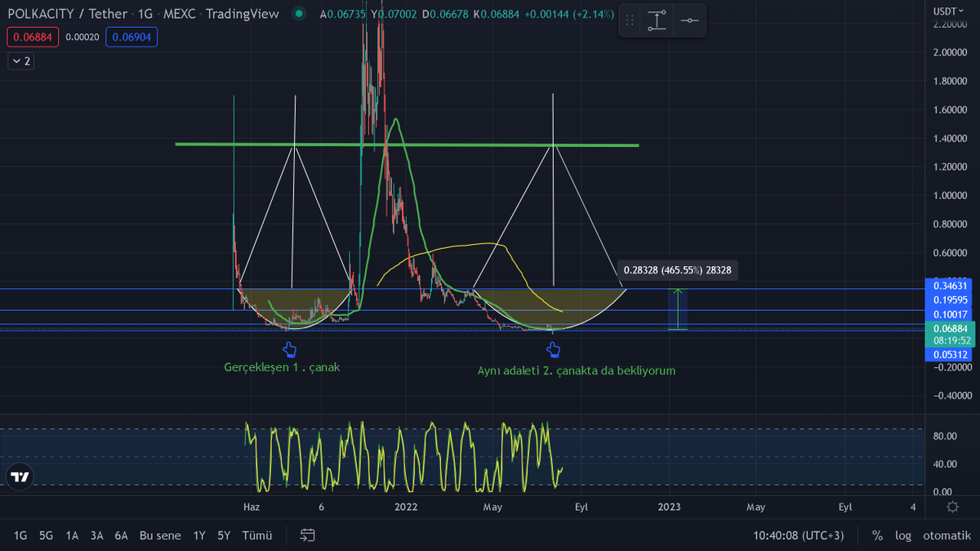The height and width of the screenshot is (551, 980).
Task: Click the 0.10017 price axis label
Action: pos(951,314)
